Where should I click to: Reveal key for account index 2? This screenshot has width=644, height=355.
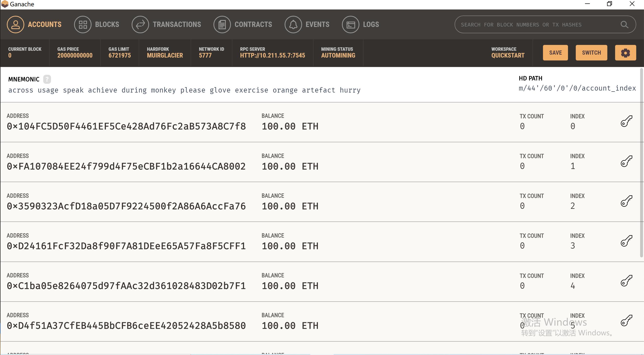point(626,201)
